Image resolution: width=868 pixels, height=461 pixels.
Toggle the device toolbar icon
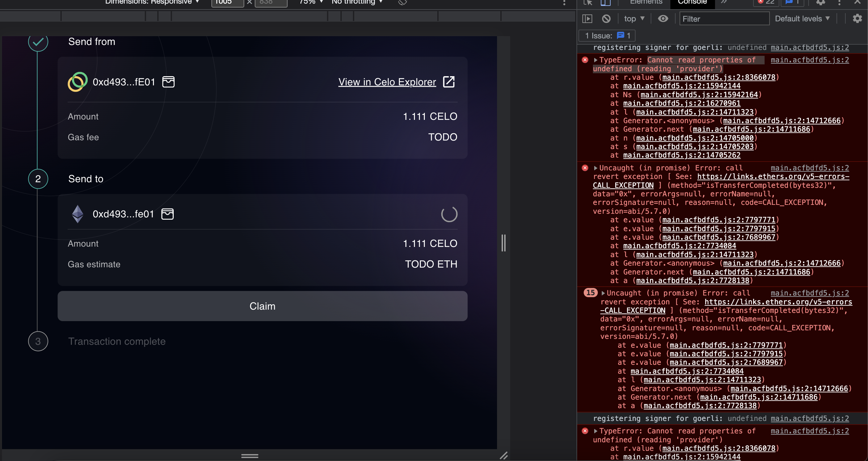[x=605, y=3]
